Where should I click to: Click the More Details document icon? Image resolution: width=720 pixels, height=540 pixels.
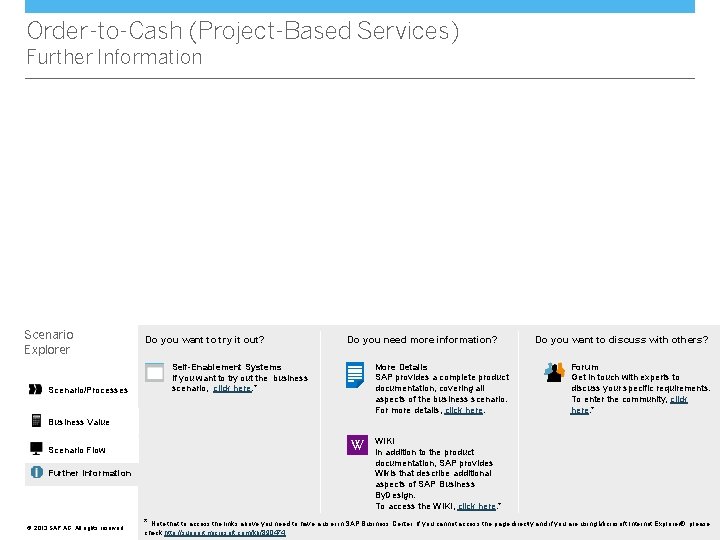(x=355, y=375)
